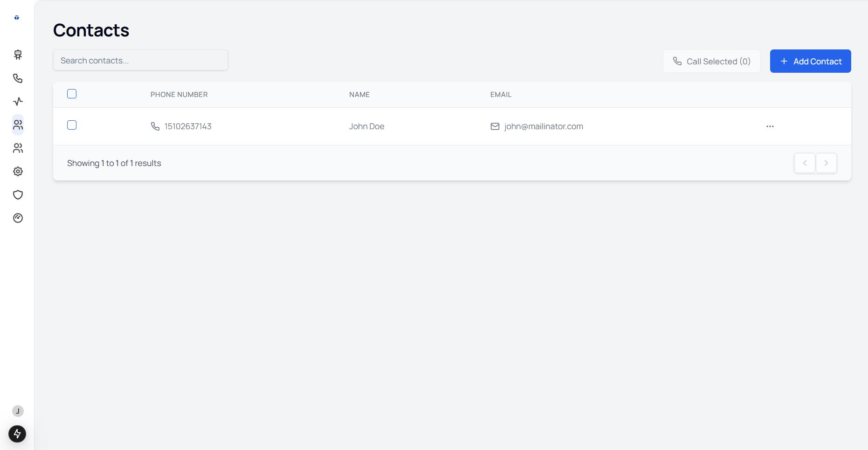Open the settings gear sidebar icon
Image resolution: width=868 pixels, height=450 pixels.
(18, 171)
